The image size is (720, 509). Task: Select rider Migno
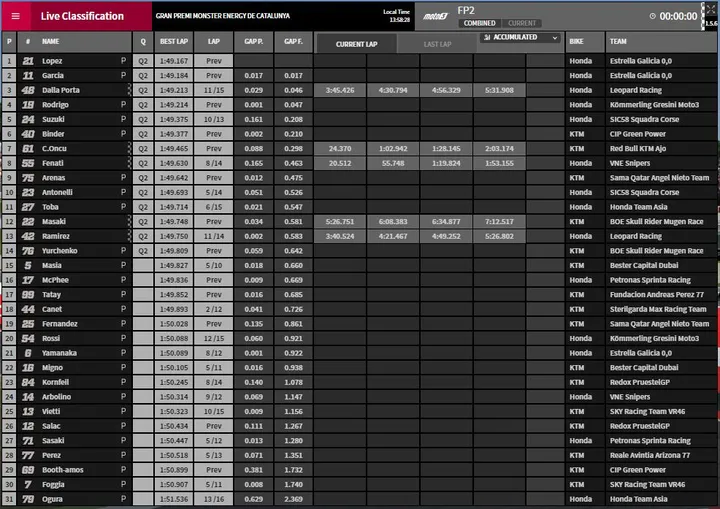coord(52,368)
